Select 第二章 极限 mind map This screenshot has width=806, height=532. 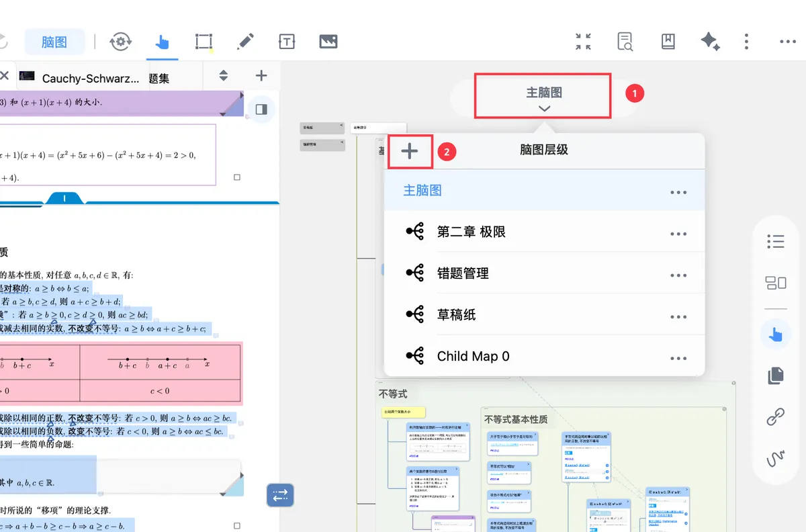[544, 232]
